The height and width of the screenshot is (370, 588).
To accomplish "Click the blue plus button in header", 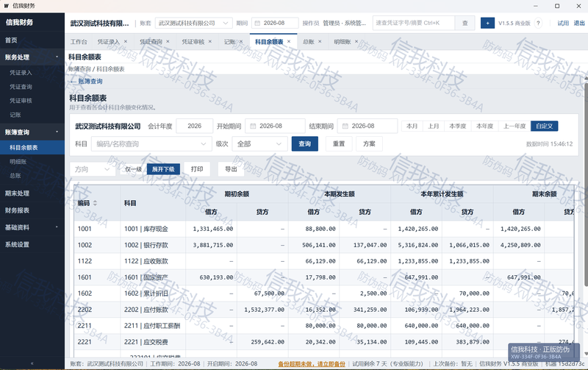I will click(487, 24).
